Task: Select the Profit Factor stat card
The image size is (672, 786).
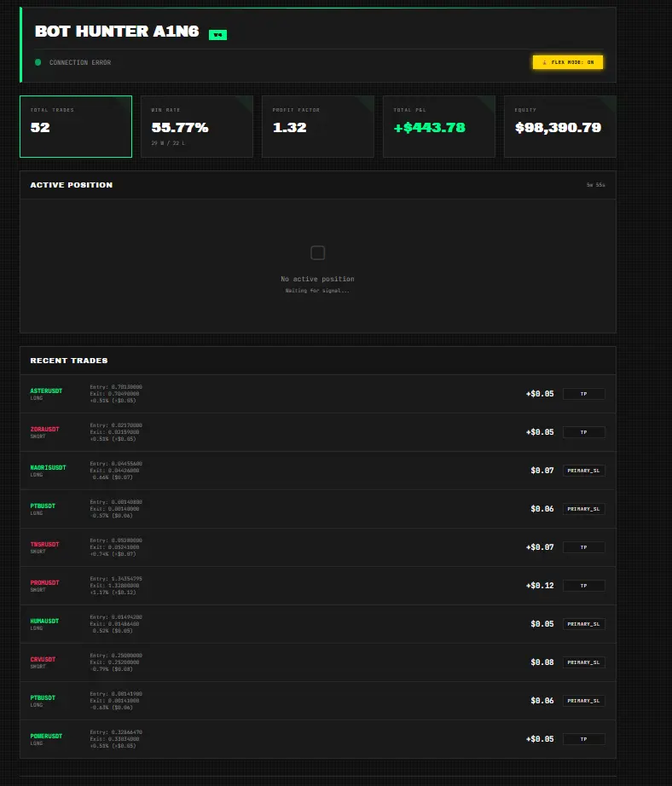Action: click(318, 126)
